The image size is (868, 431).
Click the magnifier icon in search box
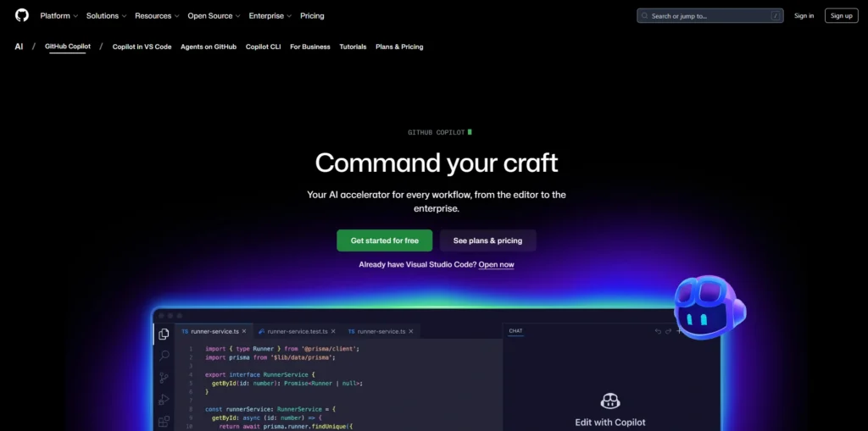[644, 16]
